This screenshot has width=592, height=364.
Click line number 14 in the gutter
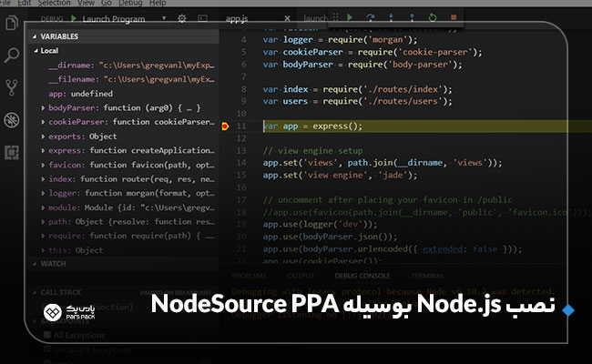[241, 163]
